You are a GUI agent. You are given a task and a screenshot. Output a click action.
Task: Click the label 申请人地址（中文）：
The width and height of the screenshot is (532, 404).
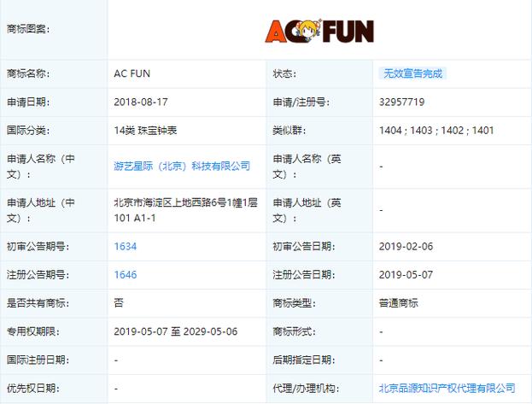41,210
